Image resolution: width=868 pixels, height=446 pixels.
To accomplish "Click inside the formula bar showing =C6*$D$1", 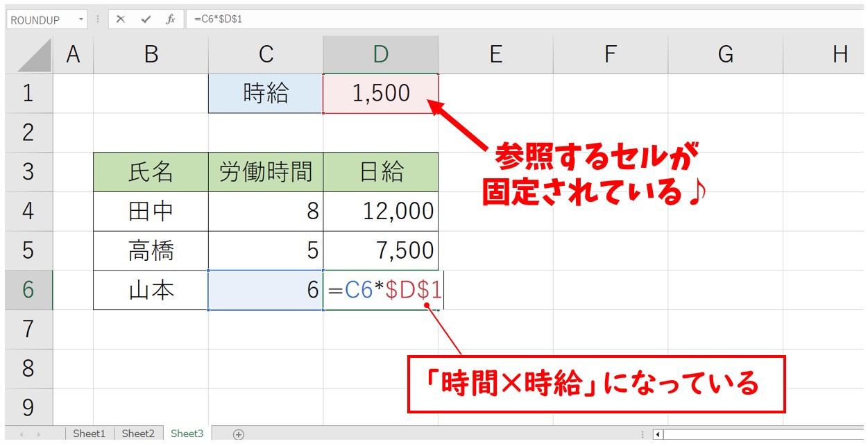I will (526, 19).
